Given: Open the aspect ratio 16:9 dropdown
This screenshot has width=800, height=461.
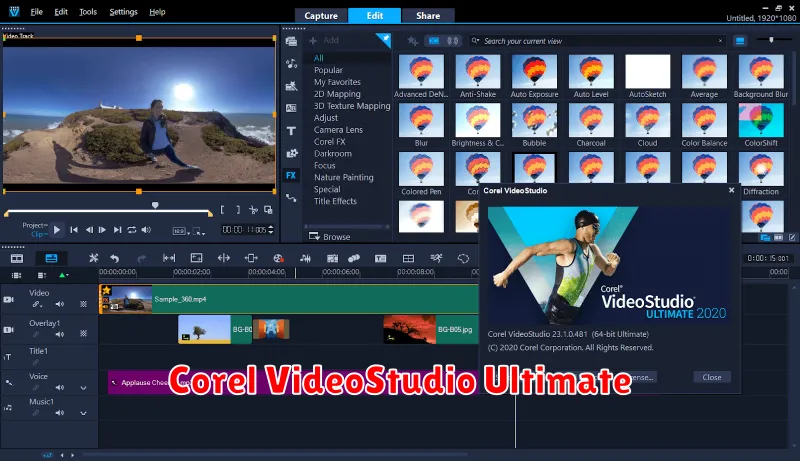Looking at the screenshot, I should [x=181, y=232].
